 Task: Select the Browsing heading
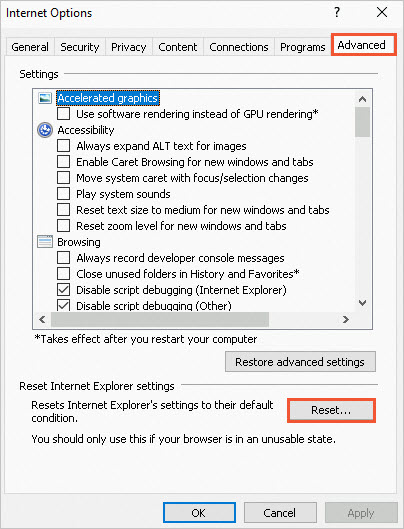79,242
